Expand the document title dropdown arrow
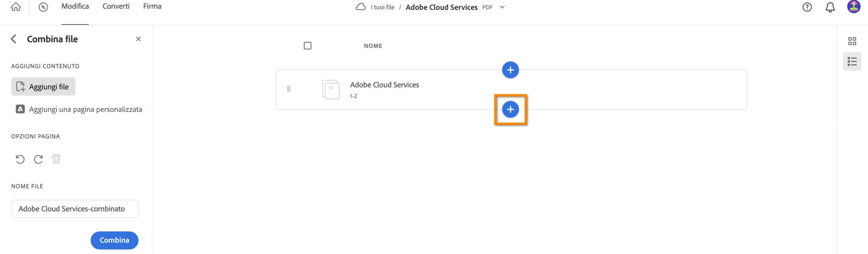Image resolution: width=868 pixels, height=254 pixels. click(502, 7)
